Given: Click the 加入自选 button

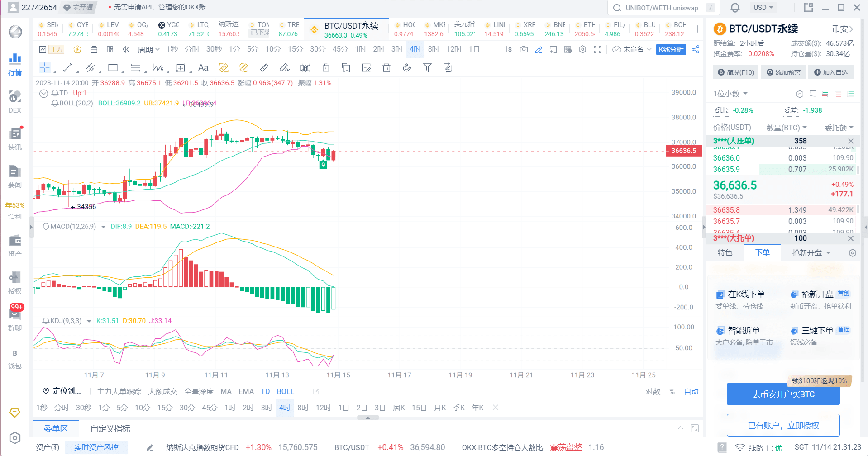Looking at the screenshot, I should 831,72.
